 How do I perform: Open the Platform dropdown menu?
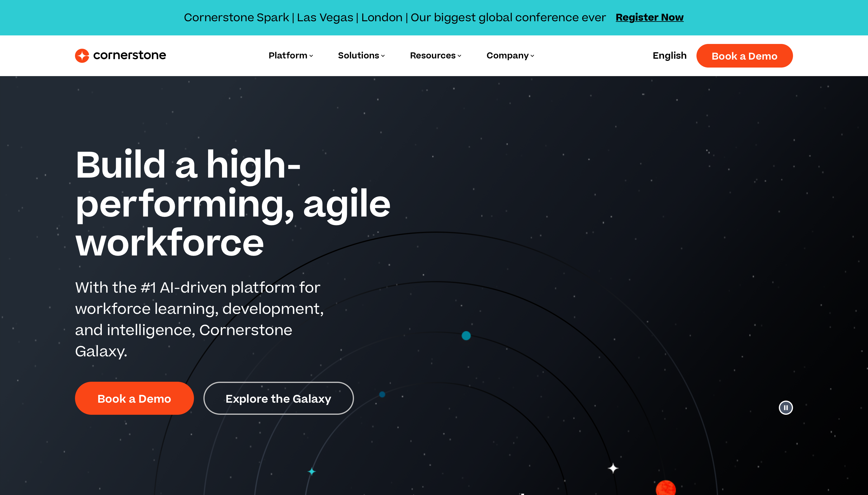point(291,55)
